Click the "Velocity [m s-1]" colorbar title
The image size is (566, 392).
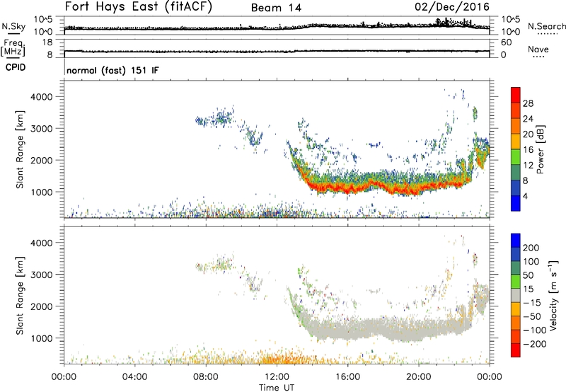[x=554, y=295]
